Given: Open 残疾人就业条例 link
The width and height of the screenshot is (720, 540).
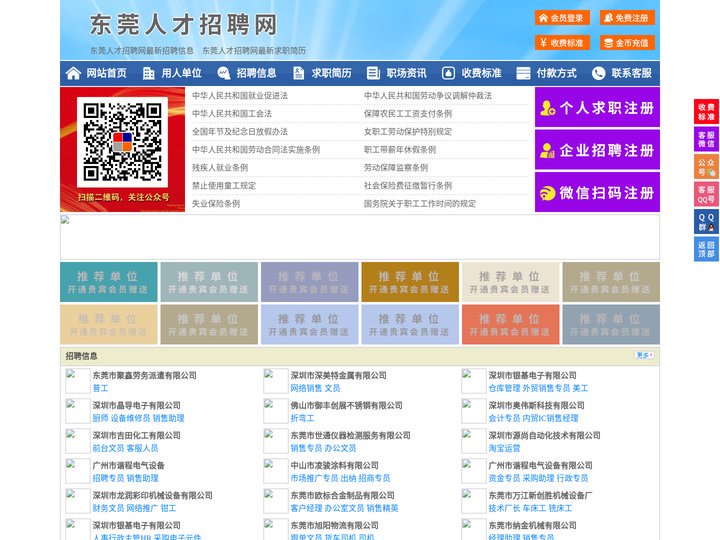Looking at the screenshot, I should click(220, 168).
